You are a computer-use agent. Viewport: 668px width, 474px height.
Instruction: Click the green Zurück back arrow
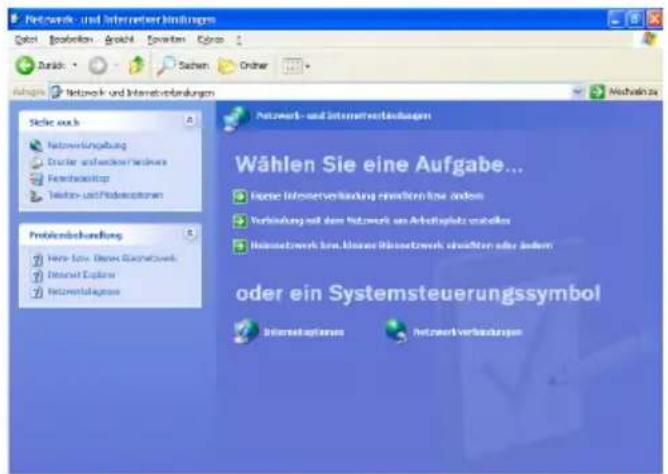tap(25, 66)
